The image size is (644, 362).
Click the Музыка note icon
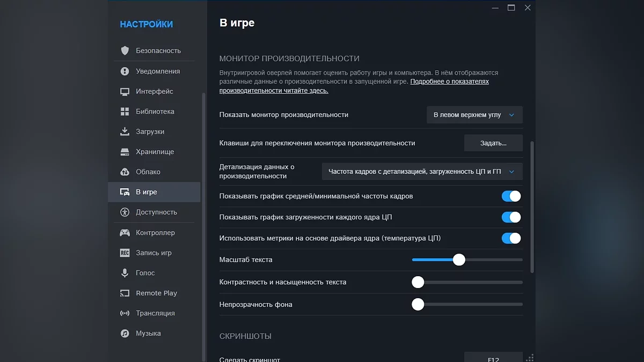125,334
